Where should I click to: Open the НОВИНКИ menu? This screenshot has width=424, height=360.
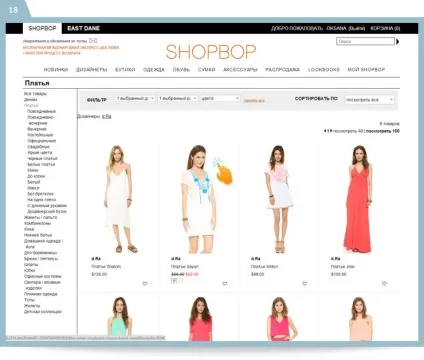pyautogui.click(x=56, y=70)
